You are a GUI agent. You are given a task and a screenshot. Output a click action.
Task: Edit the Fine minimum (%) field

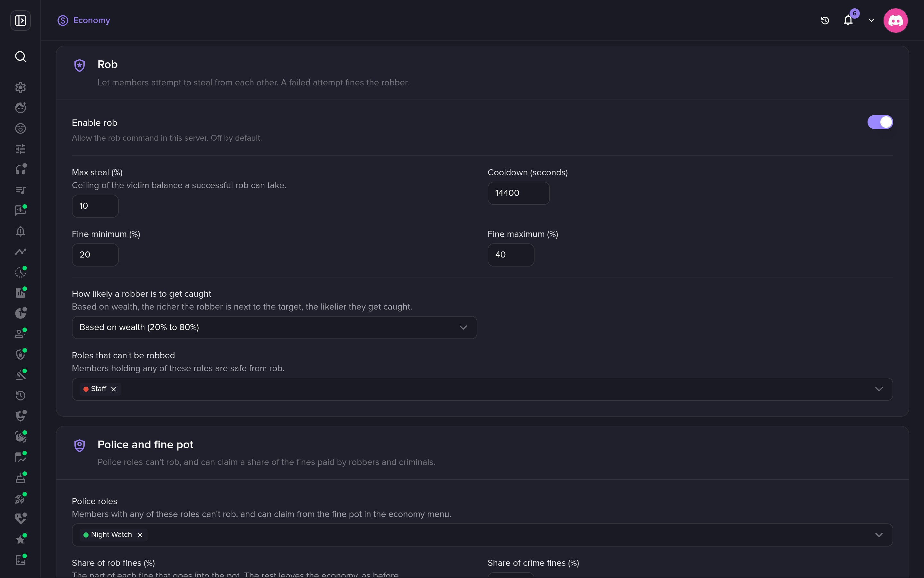click(x=95, y=255)
